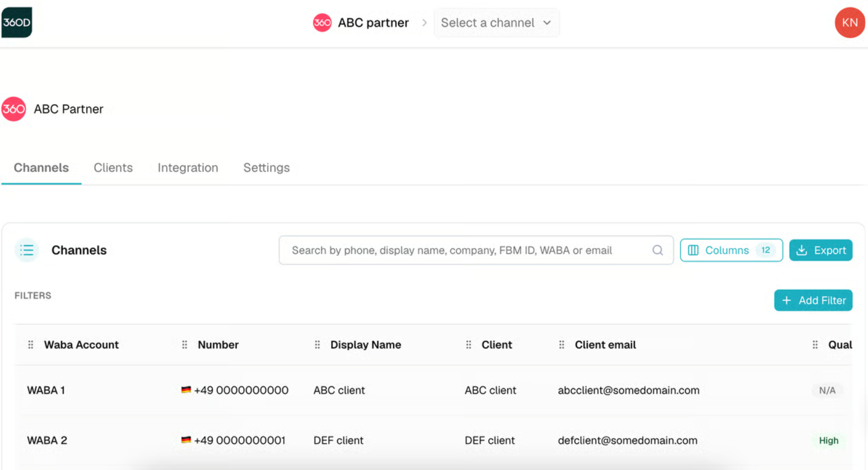Click the drag handle for Number column
Viewport: 868px width, 470px height.
coord(185,344)
